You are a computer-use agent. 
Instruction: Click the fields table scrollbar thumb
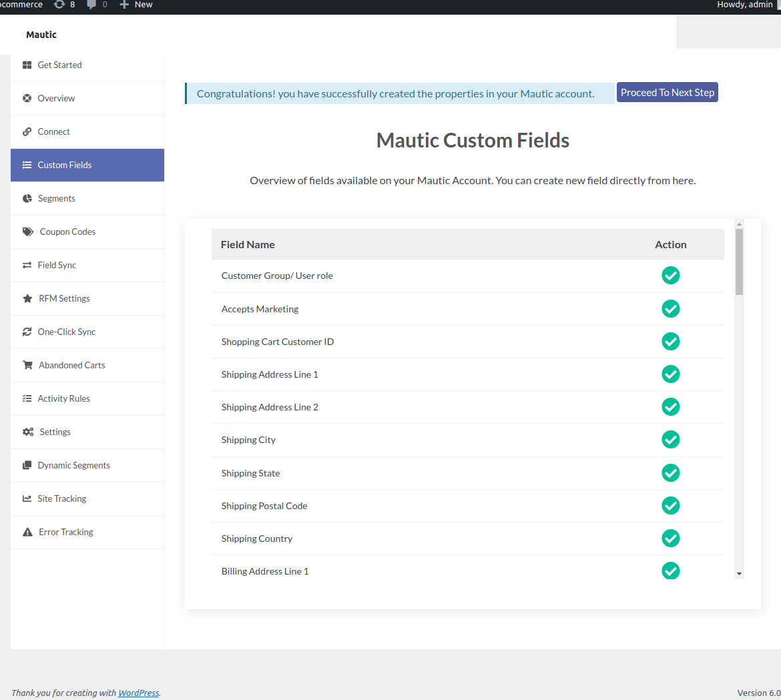739,262
